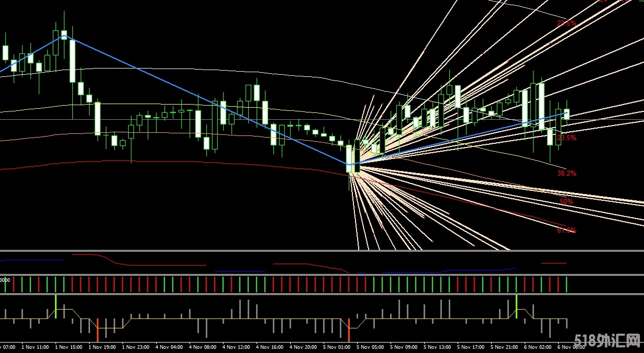Click the short red line segment at indicator right end

click(554, 263)
